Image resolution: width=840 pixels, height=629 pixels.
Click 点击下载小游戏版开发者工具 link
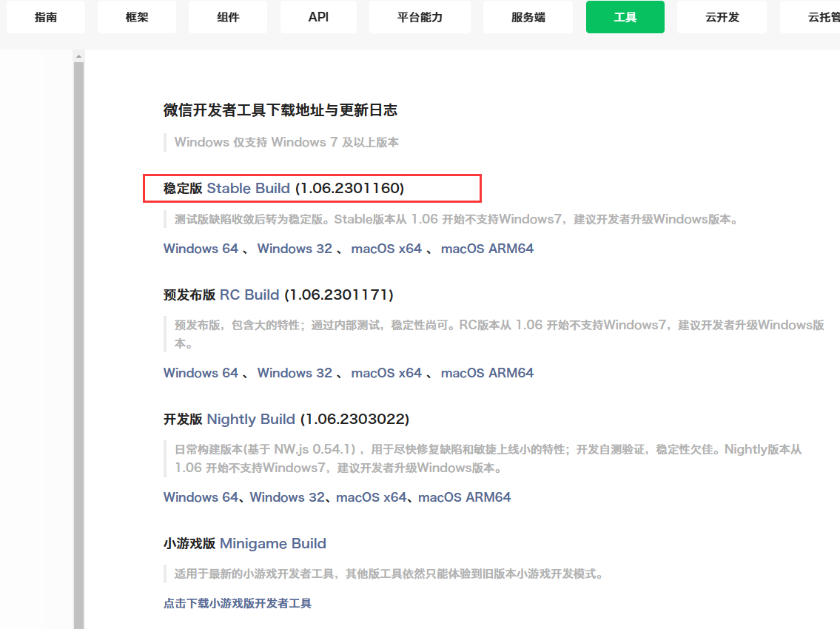click(238, 603)
